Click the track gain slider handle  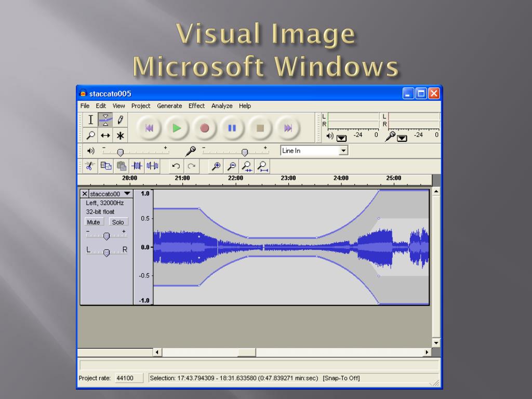click(107, 236)
